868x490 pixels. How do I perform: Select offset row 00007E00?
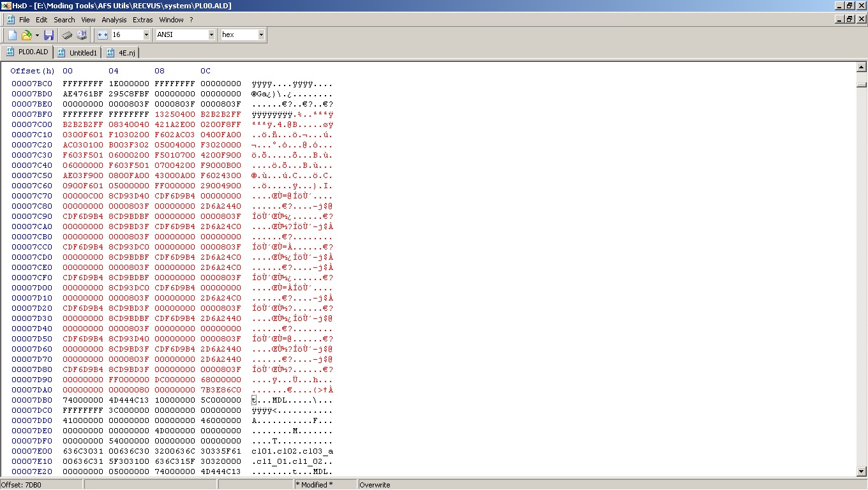click(32, 451)
